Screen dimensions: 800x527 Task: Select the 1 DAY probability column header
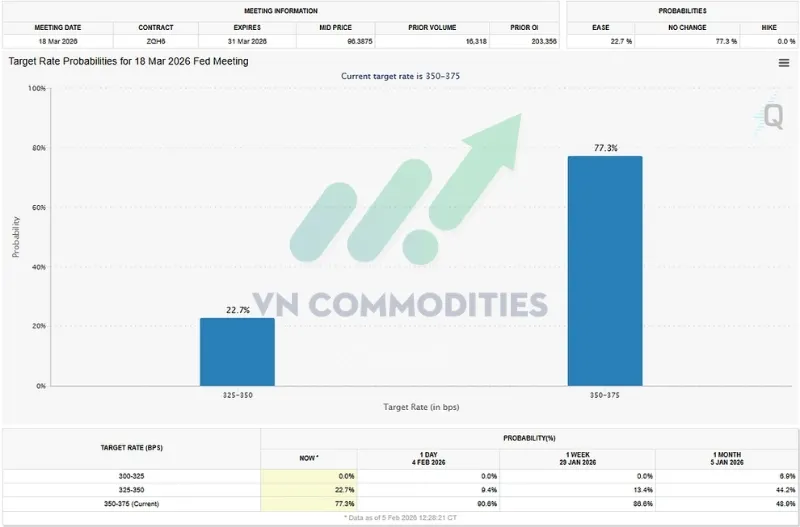pyautogui.click(x=428, y=457)
